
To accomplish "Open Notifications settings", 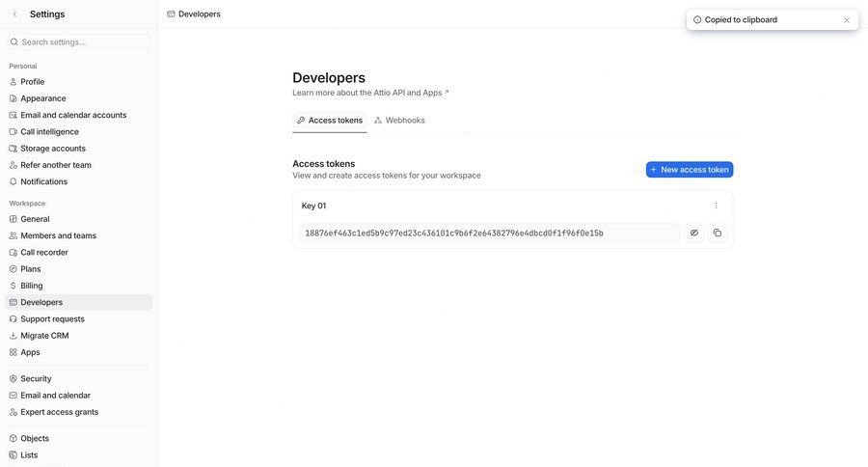I will point(44,181).
